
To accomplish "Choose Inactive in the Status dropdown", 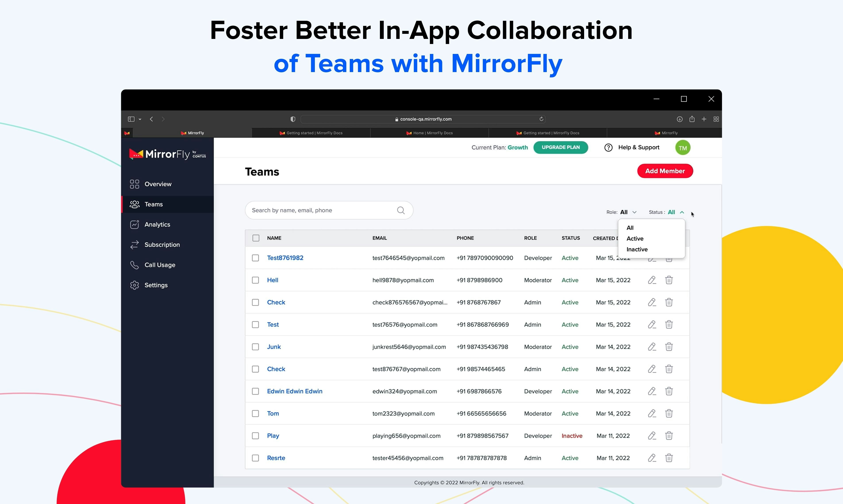I will click(x=637, y=249).
